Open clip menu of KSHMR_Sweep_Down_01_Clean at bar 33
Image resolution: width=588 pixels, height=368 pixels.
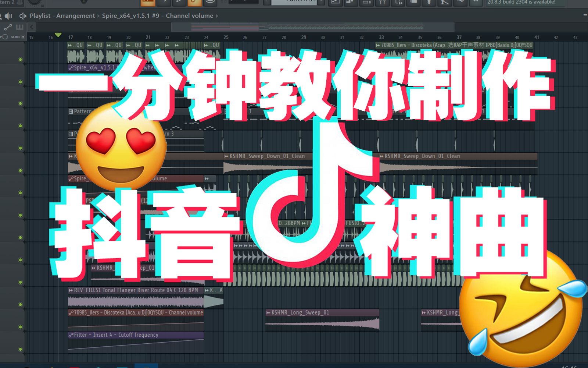coord(381,156)
